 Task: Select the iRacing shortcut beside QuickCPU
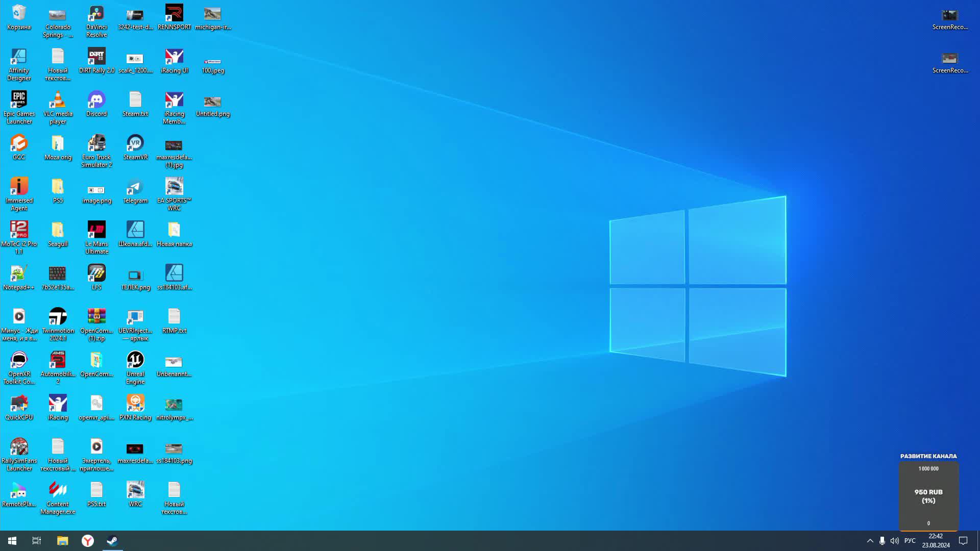58,408
